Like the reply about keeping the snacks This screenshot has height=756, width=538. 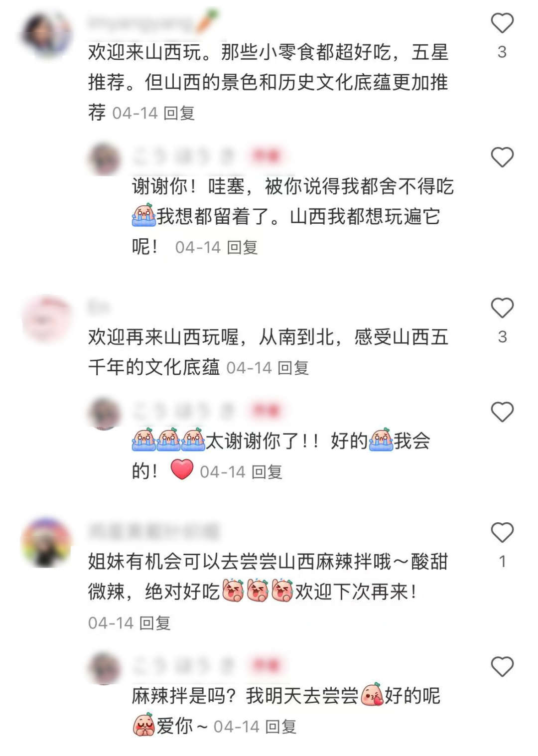(502, 157)
